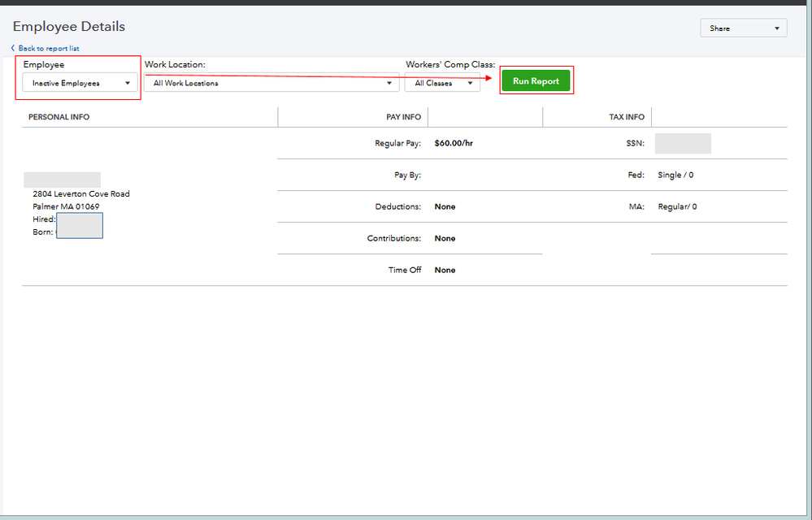Click the 2804 Leverton Cove Road address

point(81,193)
